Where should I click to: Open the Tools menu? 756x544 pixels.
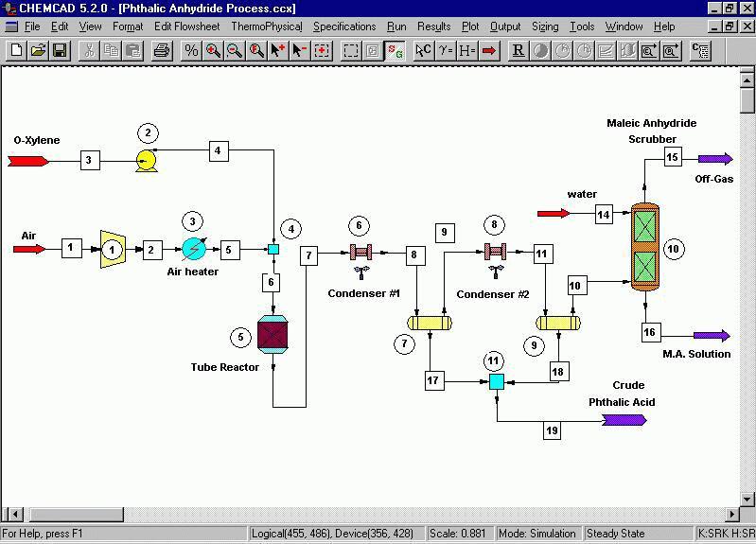[x=582, y=26]
